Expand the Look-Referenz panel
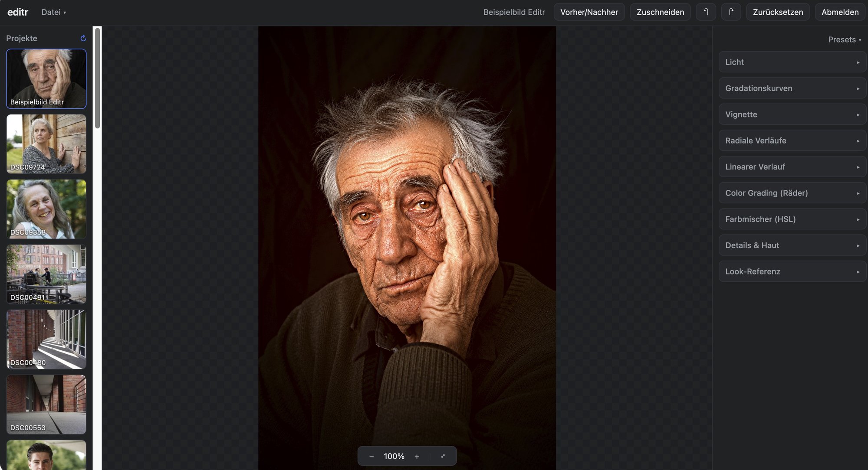The height and width of the screenshot is (470, 868). [792, 271]
